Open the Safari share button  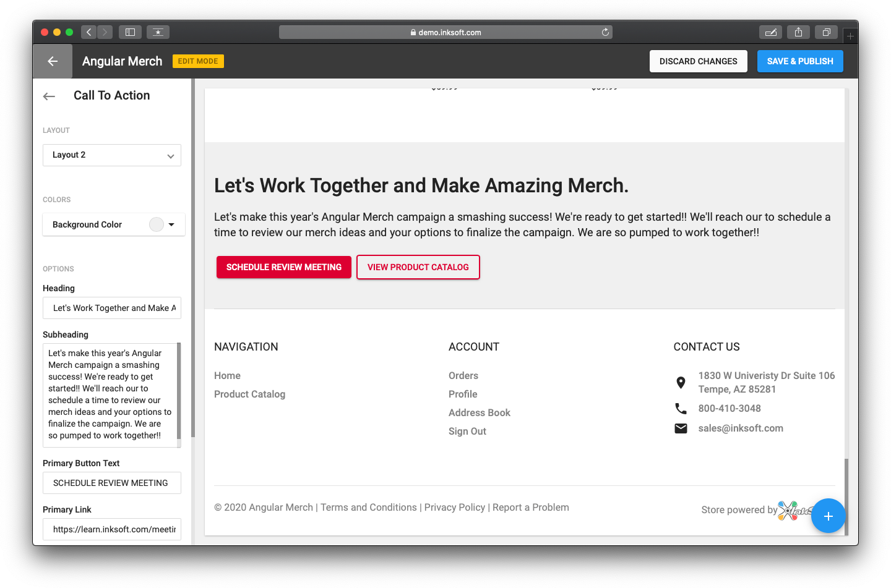798,32
